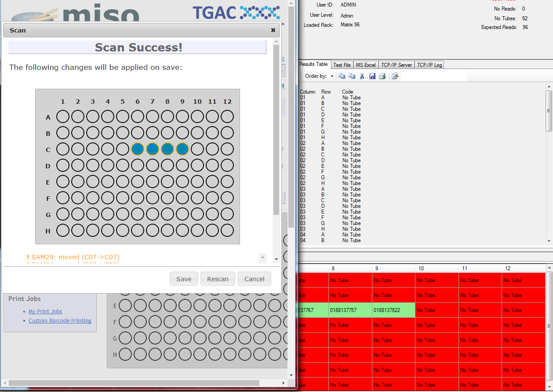Click the rack grid column 8 header
The image size is (553, 392).
pos(350,268)
